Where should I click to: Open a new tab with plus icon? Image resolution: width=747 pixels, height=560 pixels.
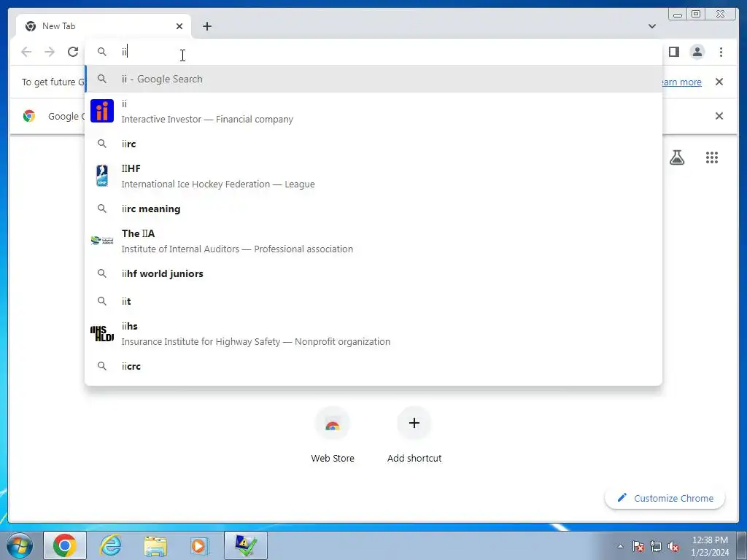(206, 26)
